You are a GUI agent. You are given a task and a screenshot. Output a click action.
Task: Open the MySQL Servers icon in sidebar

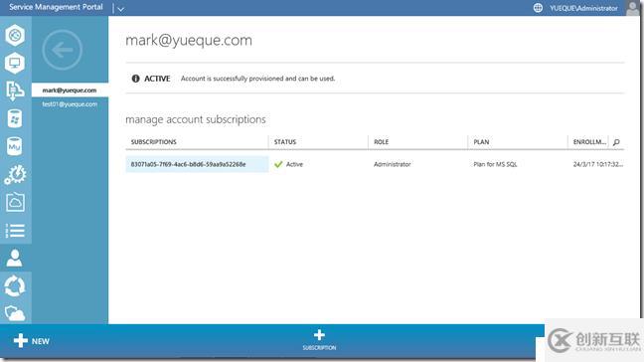pos(15,146)
